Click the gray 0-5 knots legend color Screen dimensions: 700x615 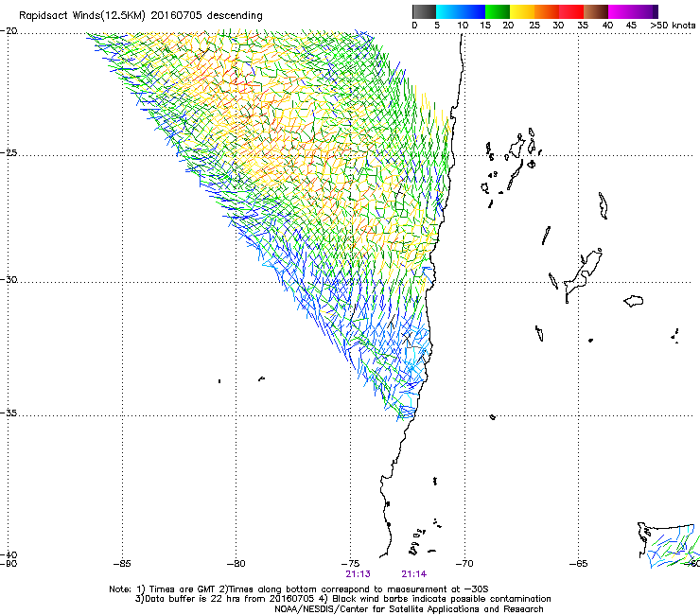(424, 11)
